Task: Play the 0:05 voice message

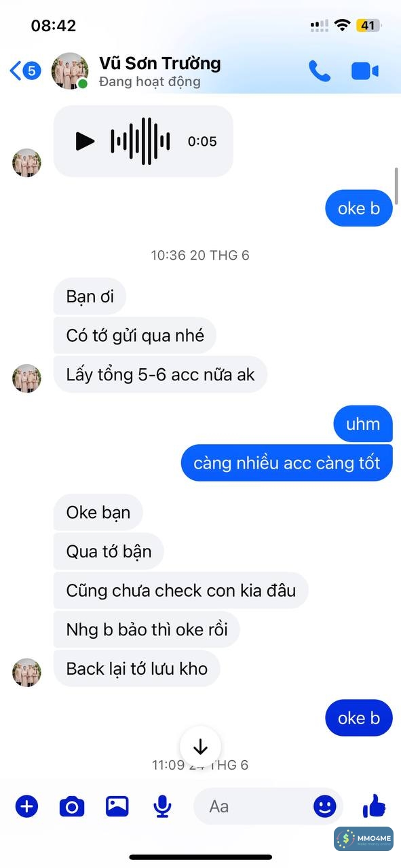Action: click(85, 141)
